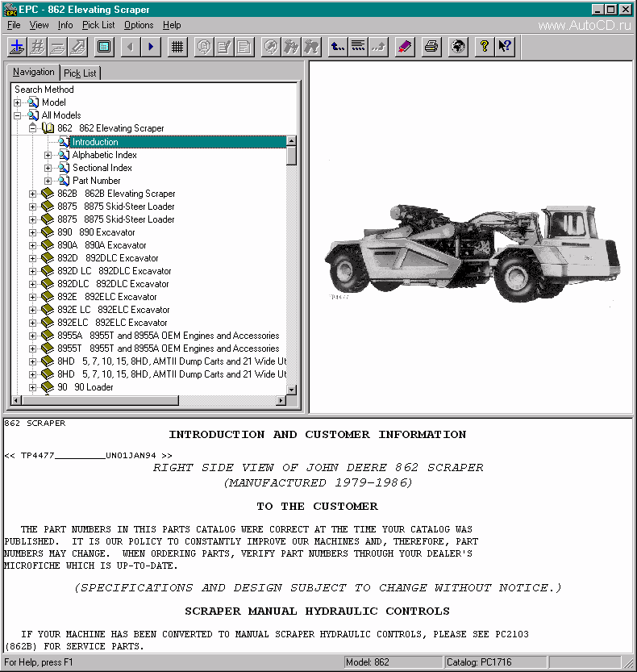Open the View menu
Image resolution: width=637 pixels, height=672 pixels.
[39, 25]
